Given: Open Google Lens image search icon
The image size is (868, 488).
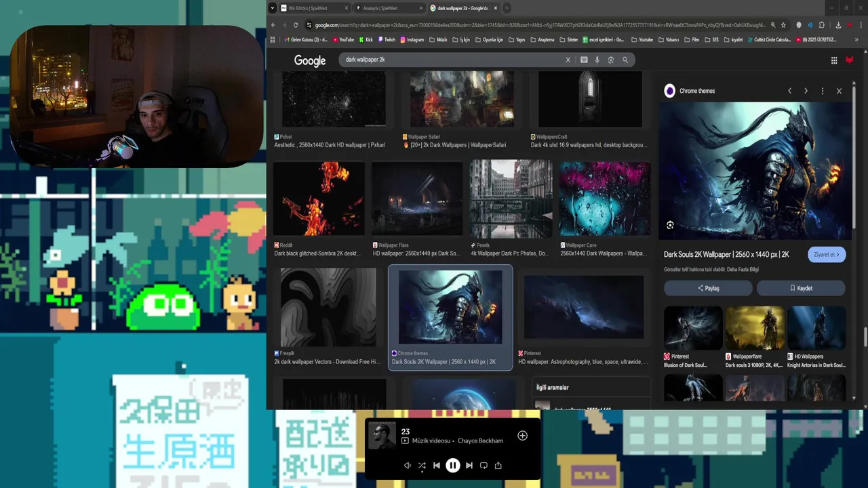Looking at the screenshot, I should 611,60.
